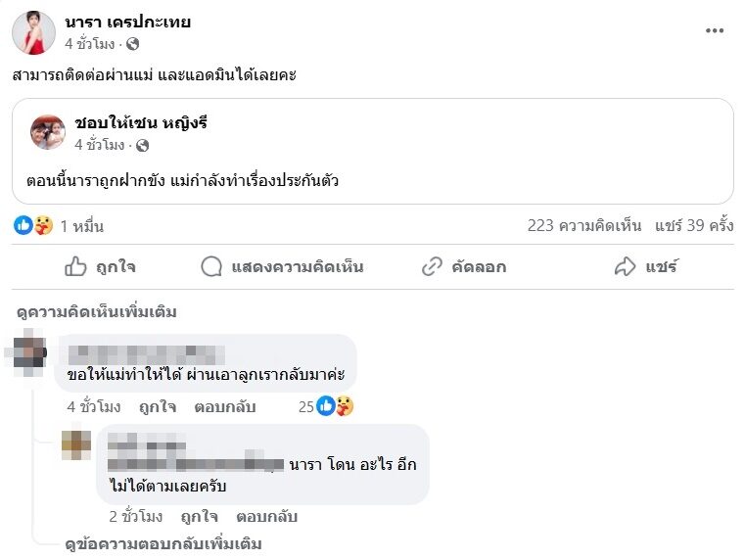The image size is (744, 560).
Task: Expand ดูข้อความตอบกลับเพิ่มเติม to show more replies
Action: (164, 543)
